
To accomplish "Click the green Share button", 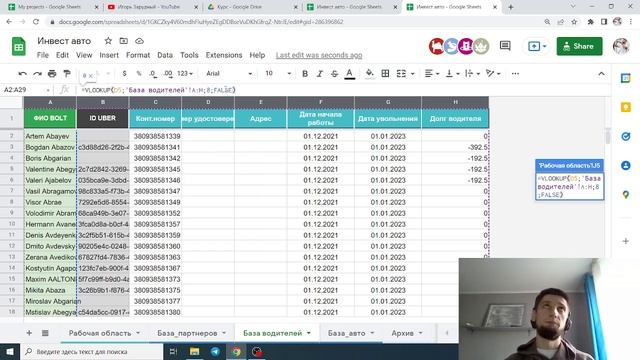I will coord(579,46).
